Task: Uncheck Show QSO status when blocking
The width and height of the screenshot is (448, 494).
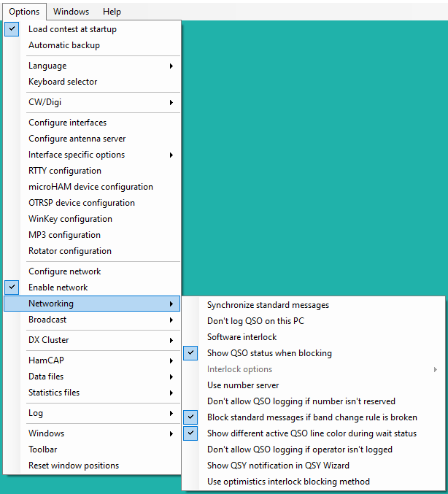Action: (x=314, y=353)
